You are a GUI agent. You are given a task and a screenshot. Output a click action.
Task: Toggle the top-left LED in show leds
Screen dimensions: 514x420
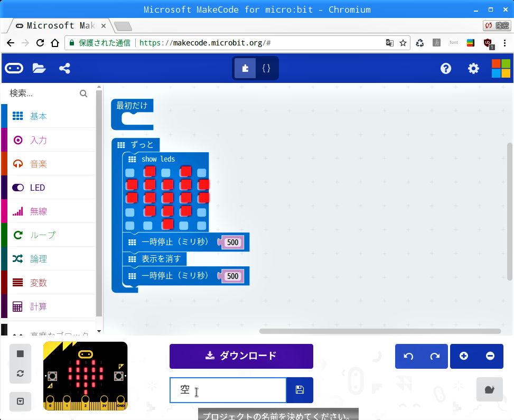coord(130,173)
